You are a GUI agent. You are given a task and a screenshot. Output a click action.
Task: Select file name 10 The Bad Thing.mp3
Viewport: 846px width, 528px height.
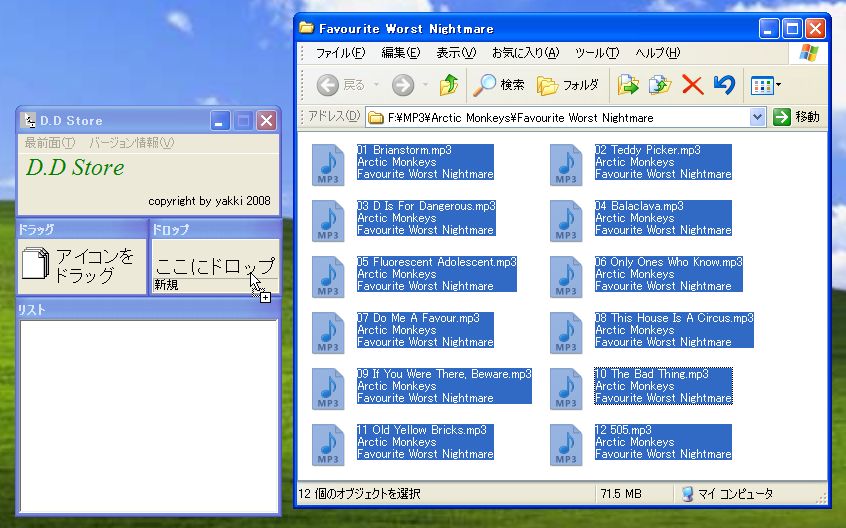tap(652, 374)
